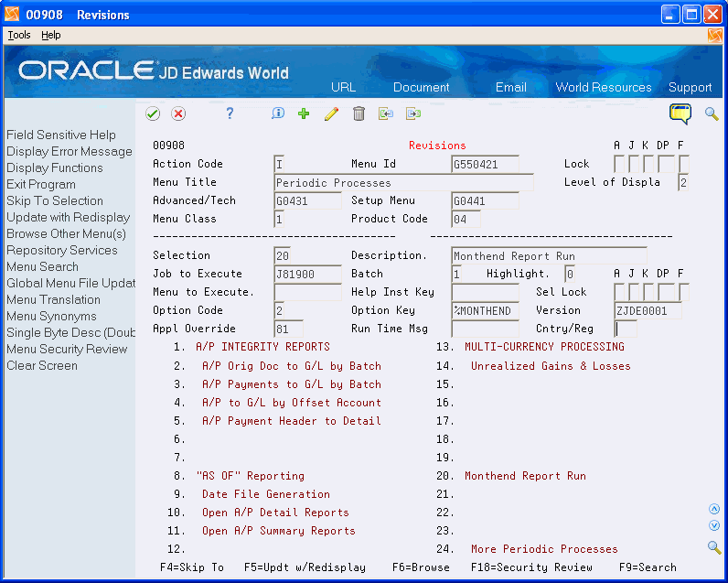Click the Setup Menu field showing G0441
Viewport: 728px width, 583px height.
485,200
